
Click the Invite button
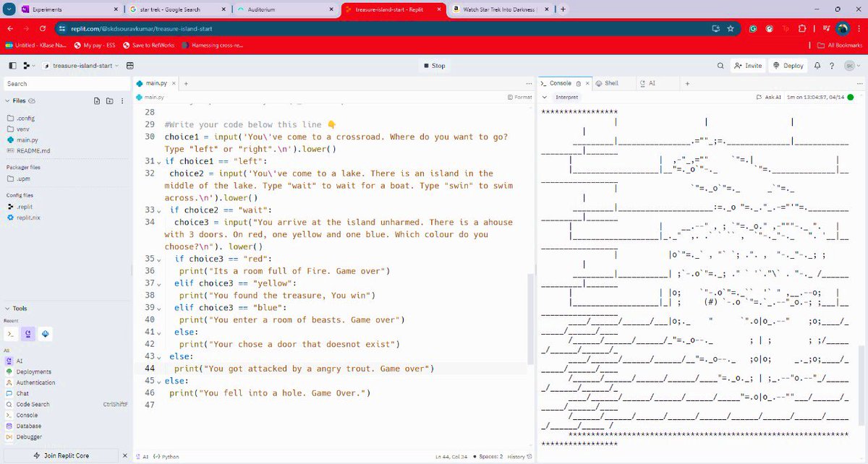pos(747,65)
